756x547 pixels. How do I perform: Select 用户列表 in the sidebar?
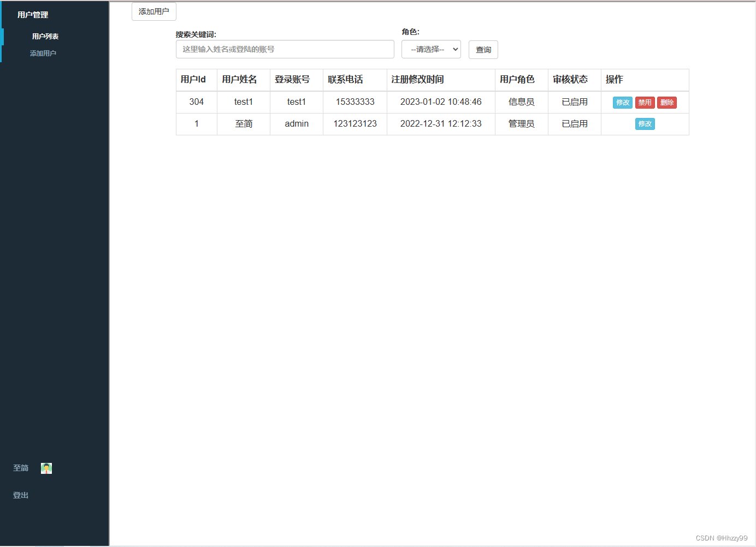click(x=45, y=37)
